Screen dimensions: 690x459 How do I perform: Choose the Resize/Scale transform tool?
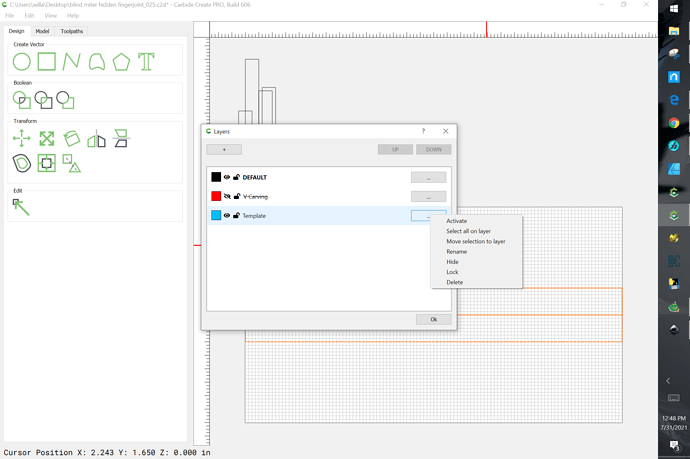[x=47, y=139]
